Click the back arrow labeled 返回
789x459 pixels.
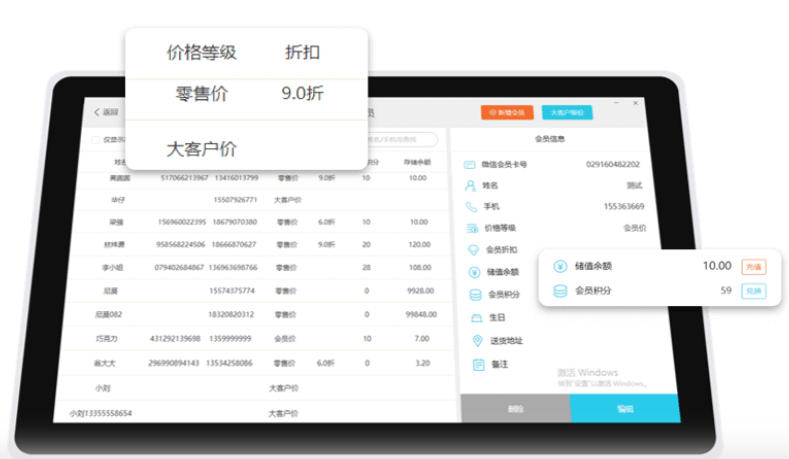(x=106, y=112)
